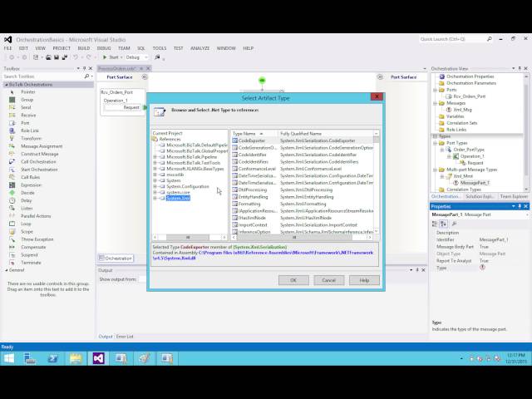
Task: Click Help in Select Artifact Type dialog
Action: pyautogui.click(x=364, y=280)
